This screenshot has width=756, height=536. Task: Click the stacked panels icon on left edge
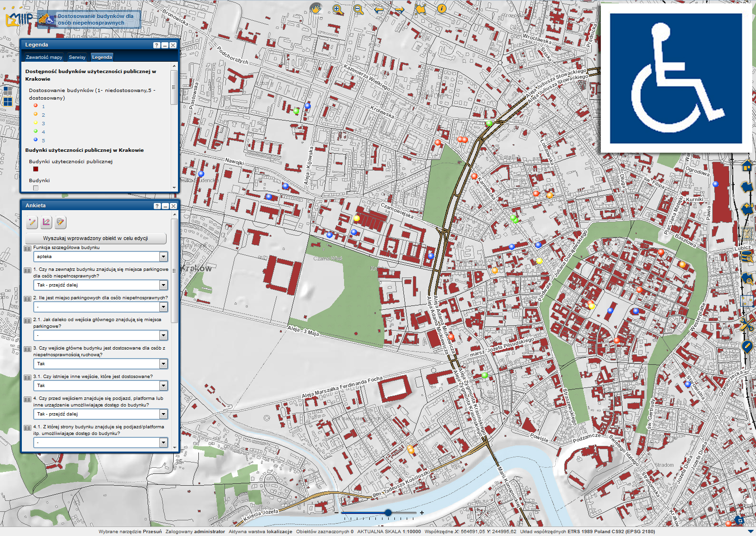click(8, 90)
